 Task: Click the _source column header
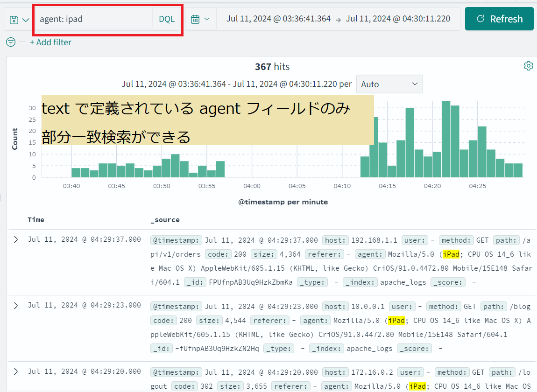tap(165, 220)
